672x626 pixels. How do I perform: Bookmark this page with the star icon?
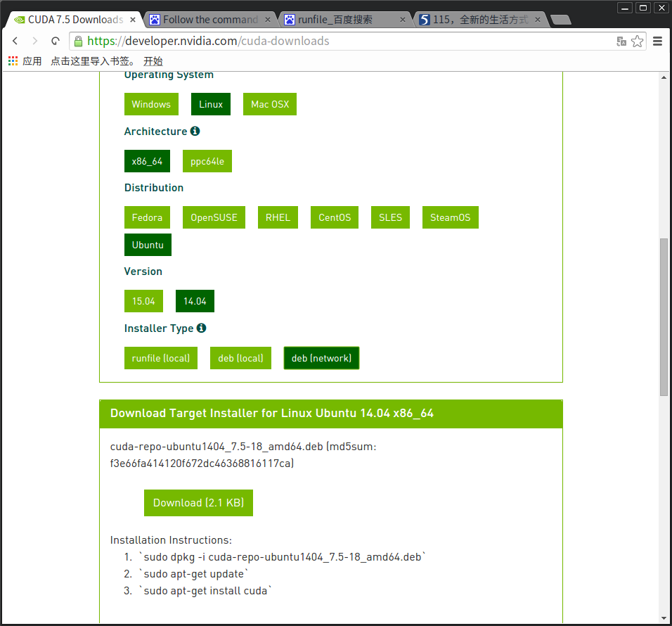tap(637, 41)
